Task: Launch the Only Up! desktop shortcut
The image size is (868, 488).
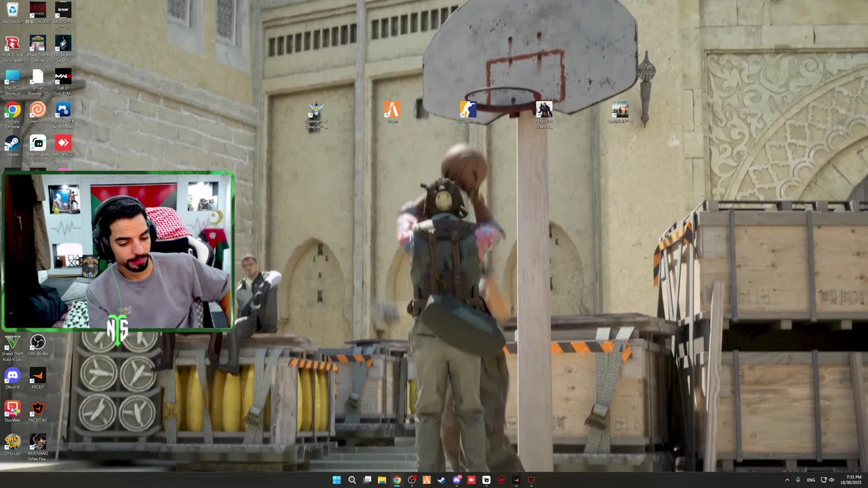Action: (x=12, y=445)
